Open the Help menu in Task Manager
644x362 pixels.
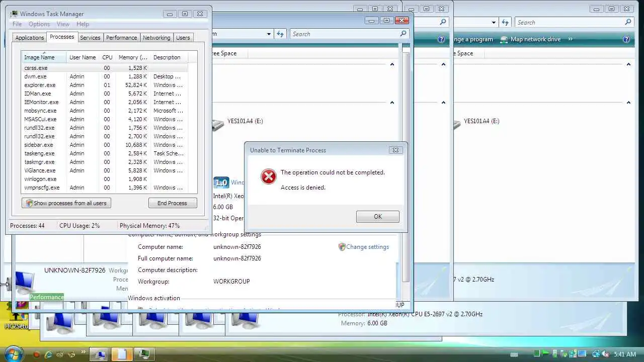point(83,24)
